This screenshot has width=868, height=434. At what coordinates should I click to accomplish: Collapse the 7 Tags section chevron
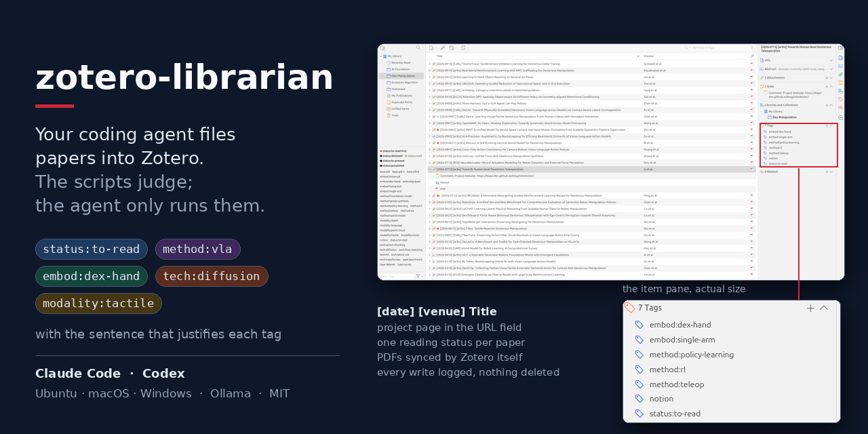831,125
